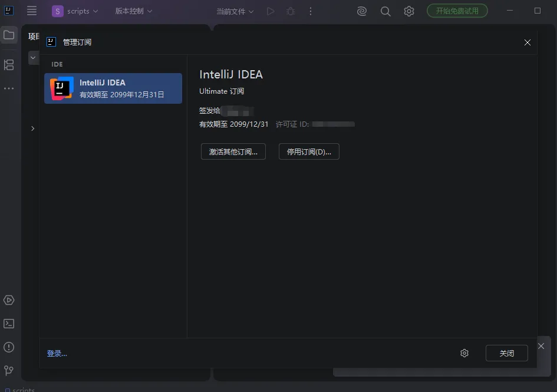Select IntelliJ IDEA in the IDE list
The image size is (557, 392).
[x=113, y=88]
